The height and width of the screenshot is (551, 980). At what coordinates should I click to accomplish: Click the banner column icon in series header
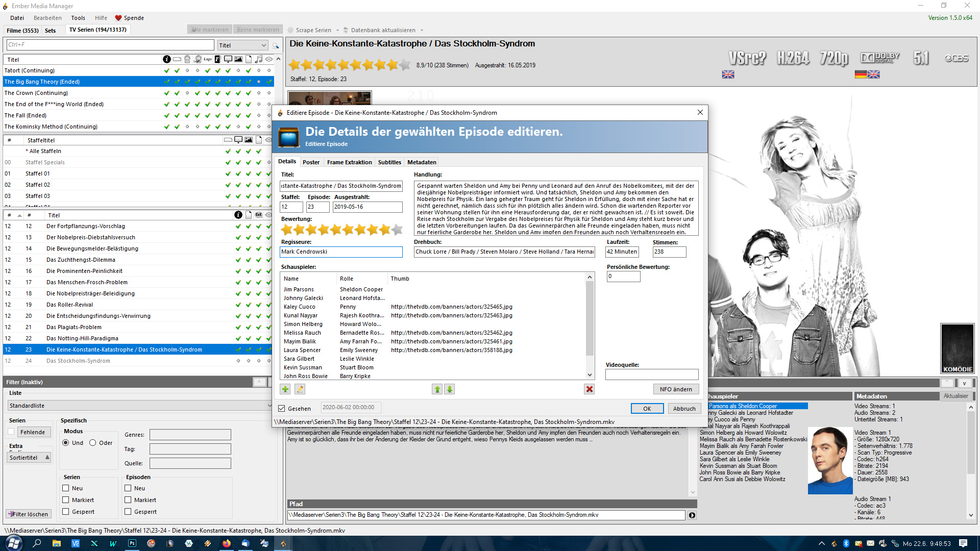click(x=177, y=59)
